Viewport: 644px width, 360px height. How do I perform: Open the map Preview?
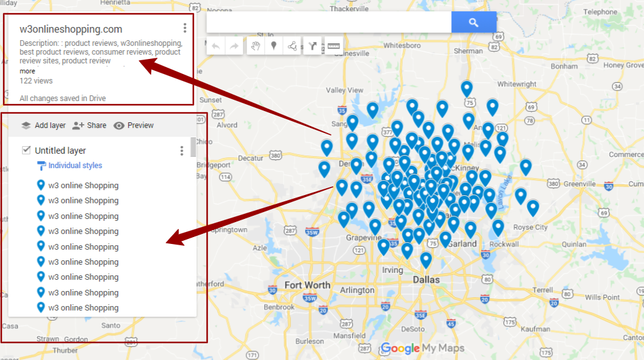[134, 125]
